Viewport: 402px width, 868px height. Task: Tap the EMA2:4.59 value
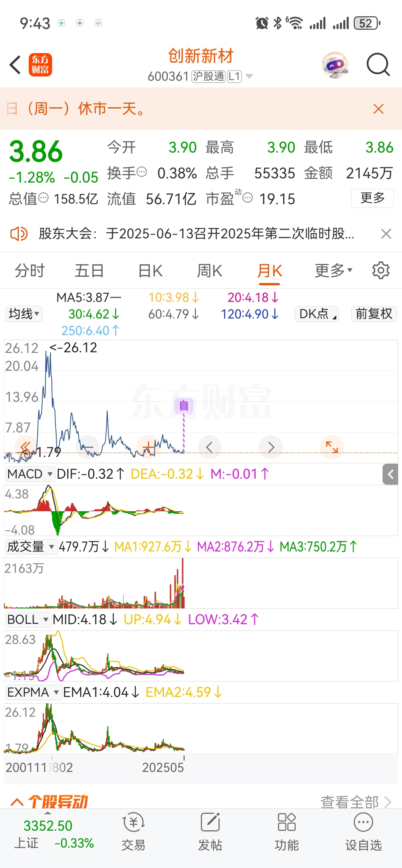click(x=184, y=692)
